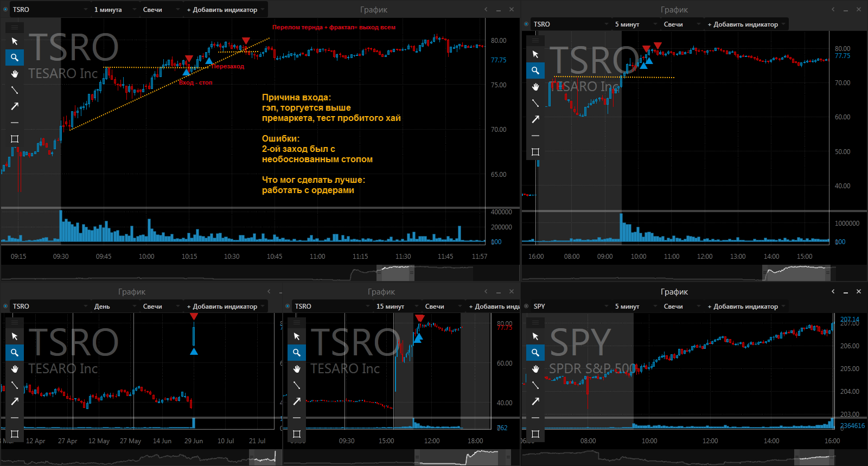Activate zoom magnifier tool in TSRO 1-minute chart
The height and width of the screenshot is (466, 868).
[15, 58]
